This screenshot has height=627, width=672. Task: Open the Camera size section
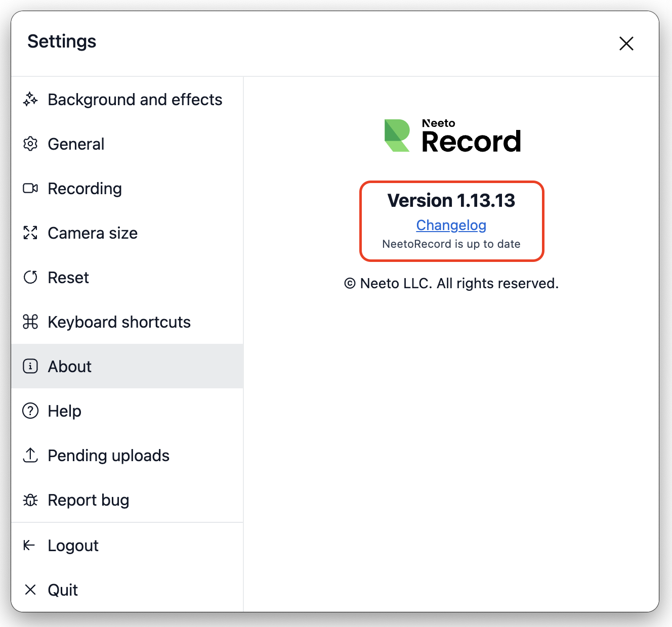pyautogui.click(x=127, y=233)
